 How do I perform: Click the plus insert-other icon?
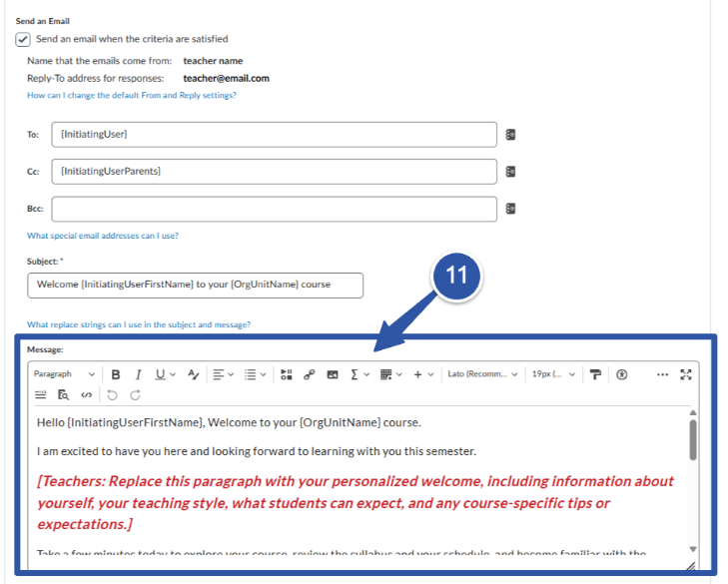point(417,374)
